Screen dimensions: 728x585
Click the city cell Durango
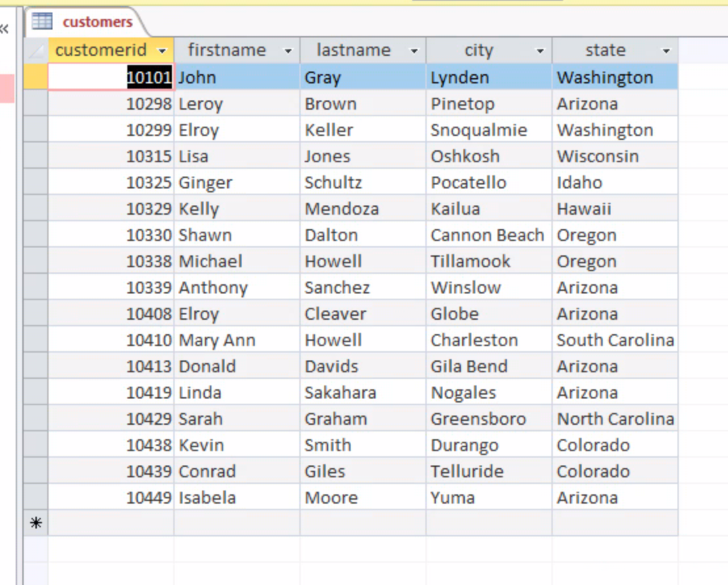pyautogui.click(x=489, y=444)
